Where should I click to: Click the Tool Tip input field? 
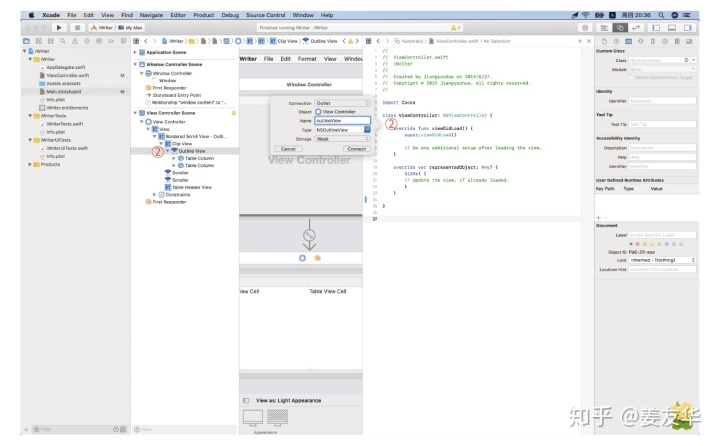pyautogui.click(x=662, y=124)
